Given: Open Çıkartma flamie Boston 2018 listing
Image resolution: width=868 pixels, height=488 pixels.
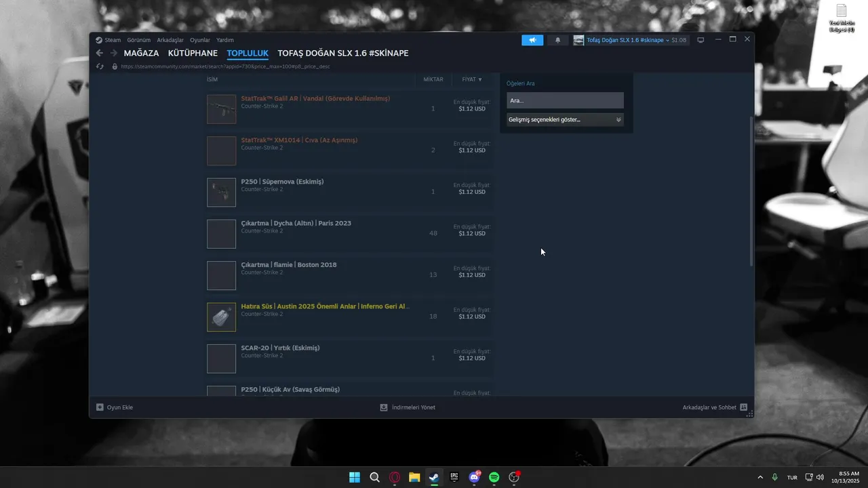Looking at the screenshot, I should click(x=289, y=264).
